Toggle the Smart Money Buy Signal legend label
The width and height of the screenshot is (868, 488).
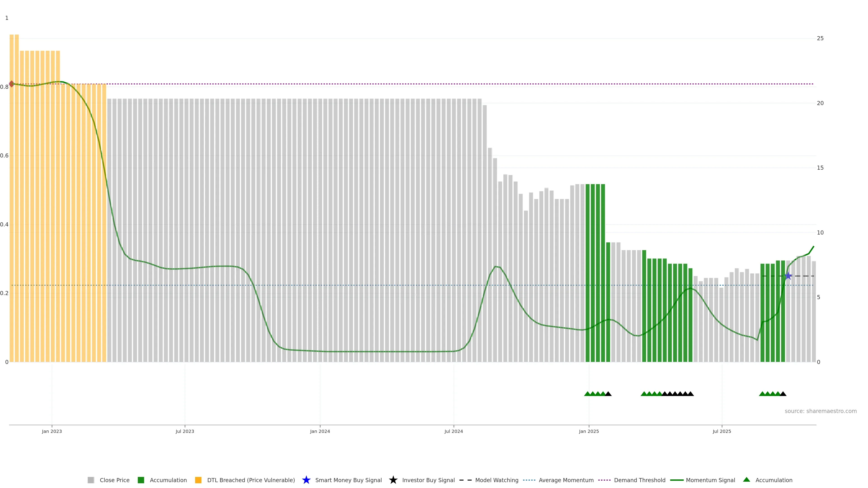(348, 480)
